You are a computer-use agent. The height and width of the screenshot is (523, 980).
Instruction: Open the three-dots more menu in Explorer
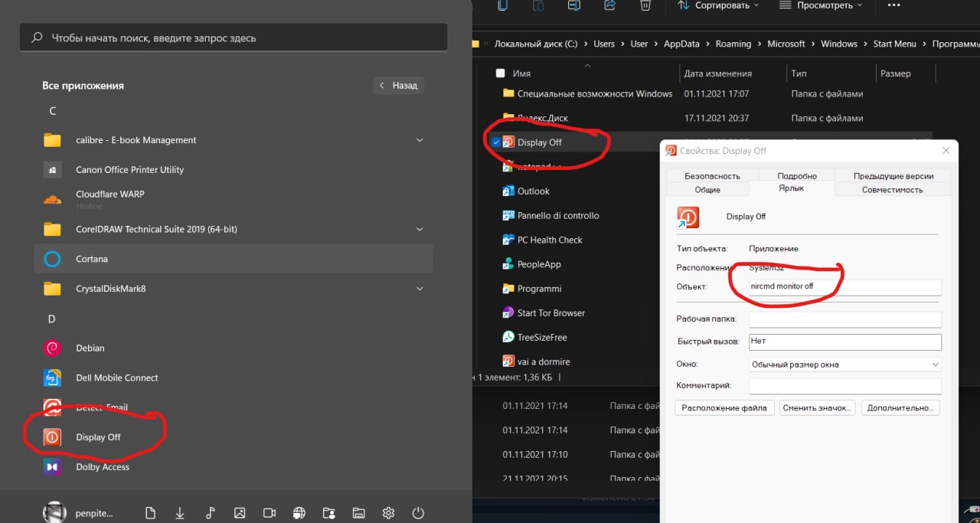click(893, 5)
